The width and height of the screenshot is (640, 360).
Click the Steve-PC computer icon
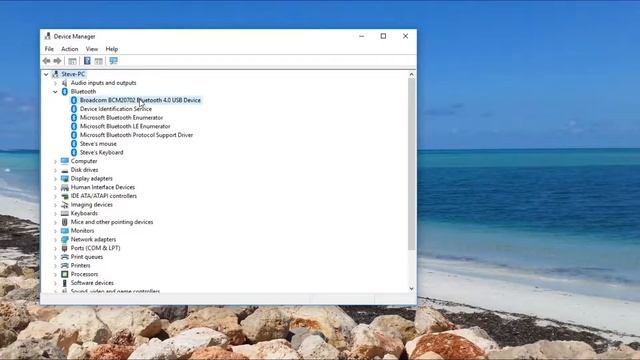click(x=56, y=74)
